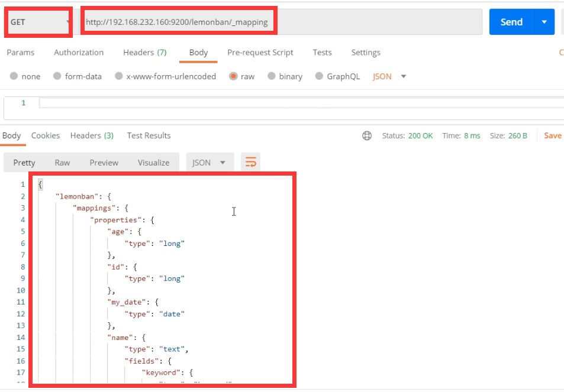564x392 pixels.
Task: Open the request Settings tab
Action: point(366,53)
